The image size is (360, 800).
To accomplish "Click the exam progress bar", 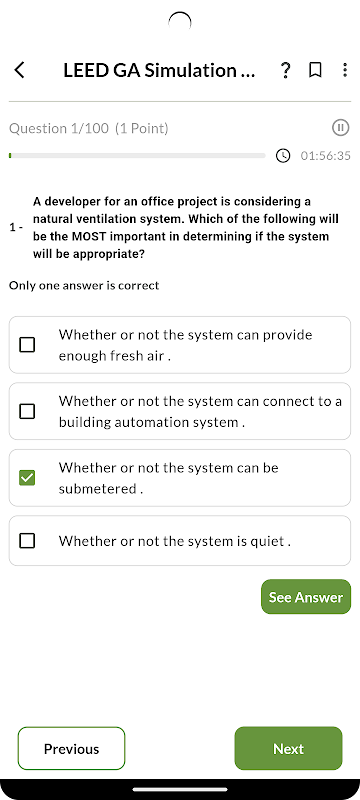I will tap(137, 155).
